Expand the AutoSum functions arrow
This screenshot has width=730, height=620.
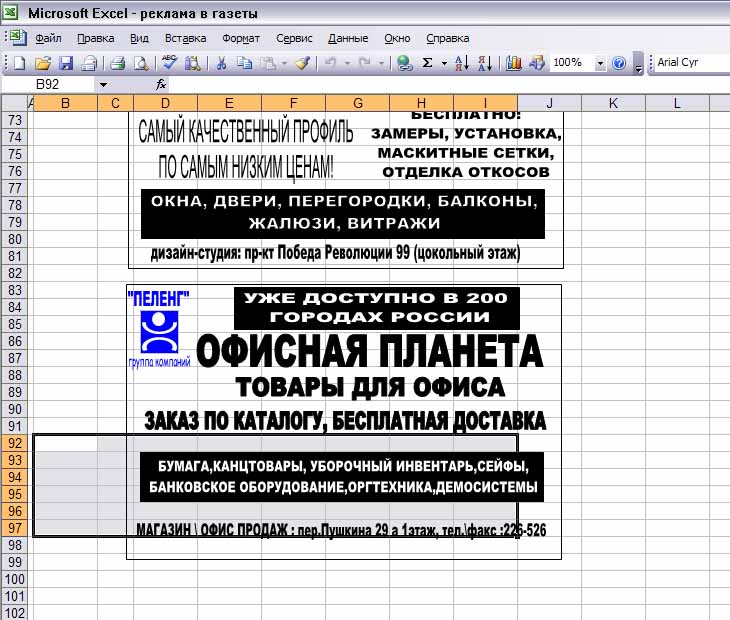444,63
